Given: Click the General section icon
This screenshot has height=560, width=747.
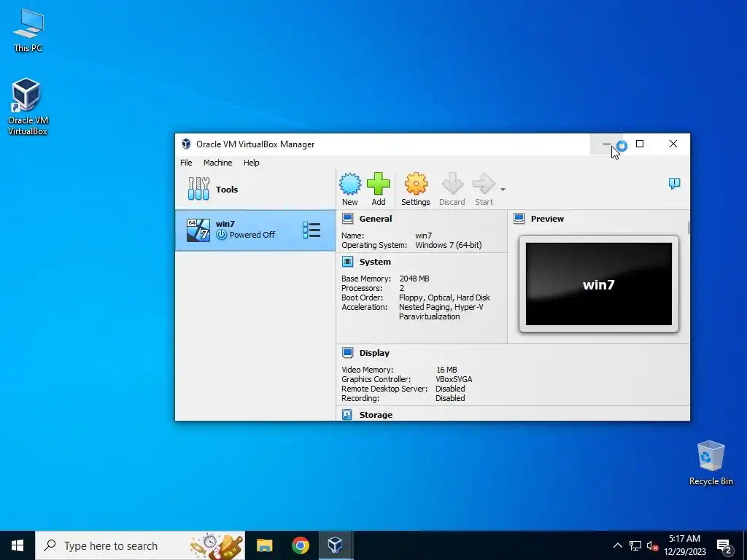Looking at the screenshot, I should click(348, 219).
